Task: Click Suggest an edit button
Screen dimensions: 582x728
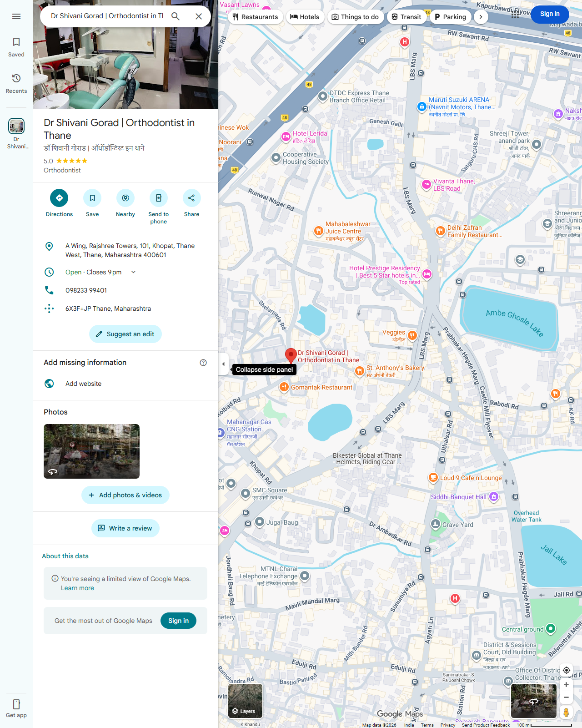Action: [x=125, y=334]
